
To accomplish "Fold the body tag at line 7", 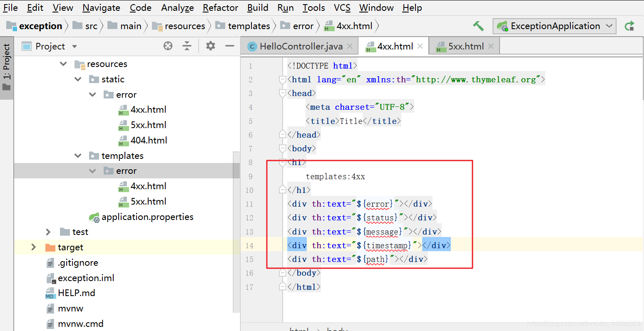I will click(x=282, y=148).
